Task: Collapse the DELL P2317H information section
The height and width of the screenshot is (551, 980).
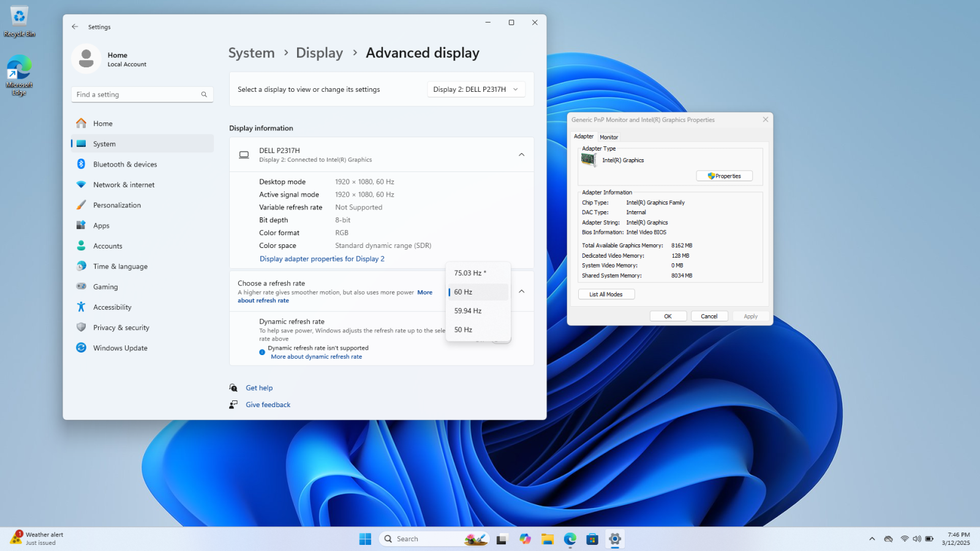Action: click(521, 155)
